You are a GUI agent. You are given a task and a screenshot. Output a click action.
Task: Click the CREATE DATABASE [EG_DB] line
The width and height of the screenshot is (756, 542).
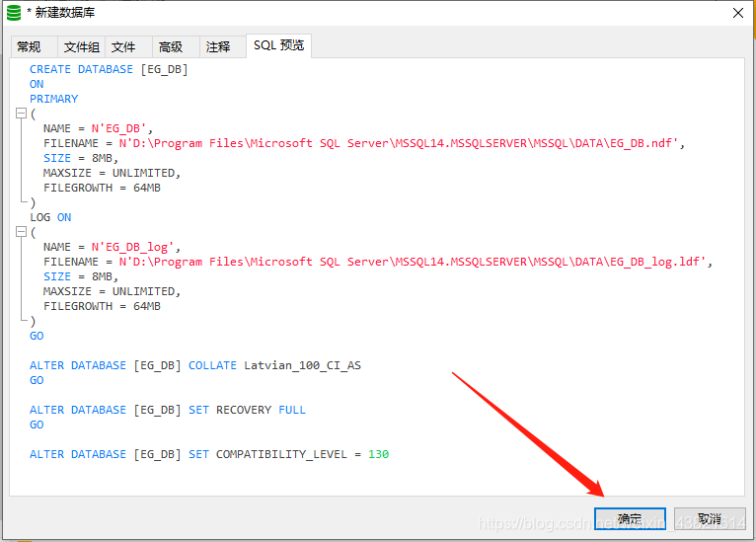point(109,69)
